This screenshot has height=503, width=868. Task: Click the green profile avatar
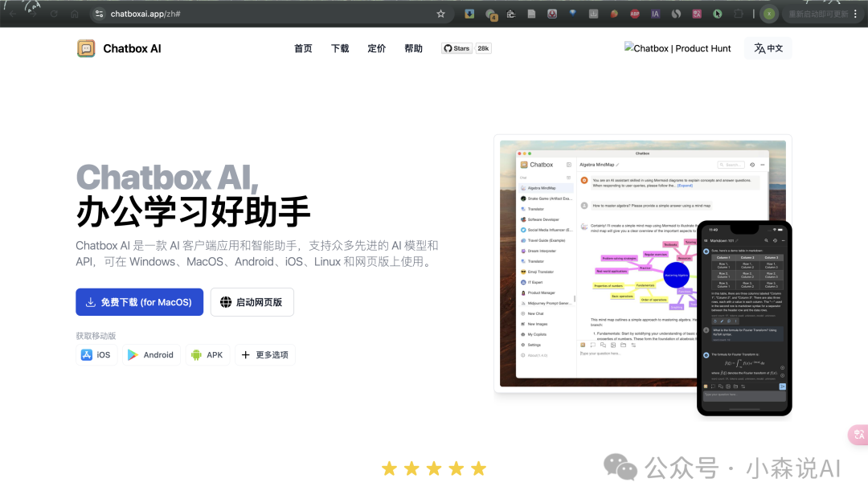[769, 14]
